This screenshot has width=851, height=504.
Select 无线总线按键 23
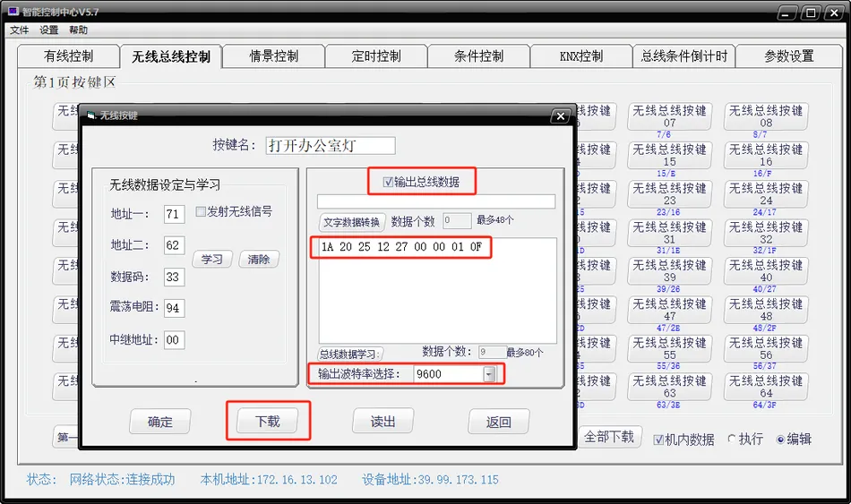(670, 194)
